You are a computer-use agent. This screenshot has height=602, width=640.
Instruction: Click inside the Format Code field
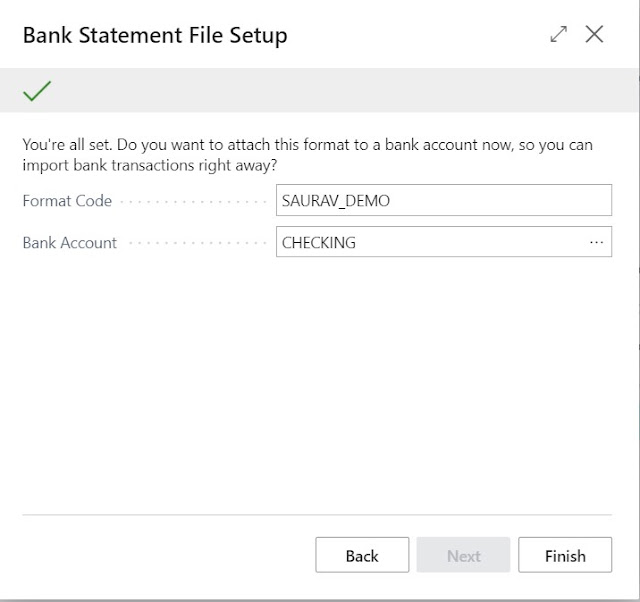444,200
